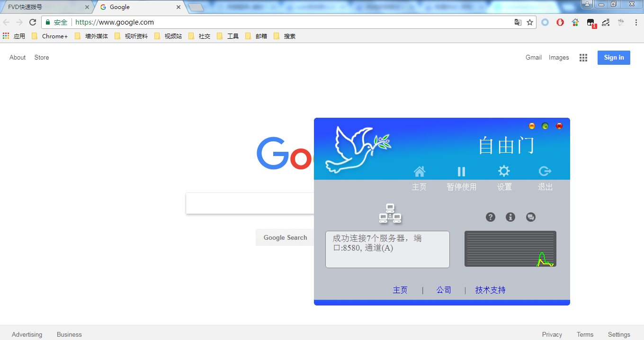Image resolution: width=644 pixels, height=340 pixels.
Task: Open the question-mark help icon in Freegate
Action: pyautogui.click(x=491, y=217)
